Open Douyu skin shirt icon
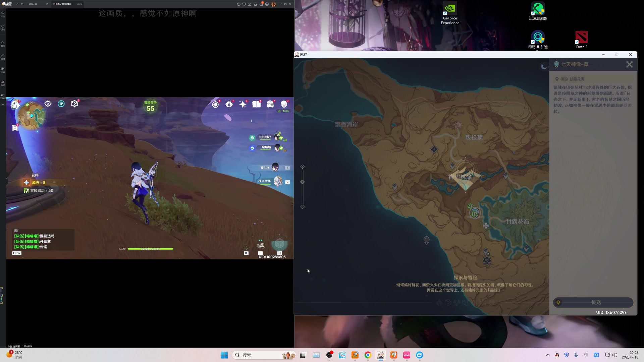This screenshot has width=644, height=362. pos(255,4)
